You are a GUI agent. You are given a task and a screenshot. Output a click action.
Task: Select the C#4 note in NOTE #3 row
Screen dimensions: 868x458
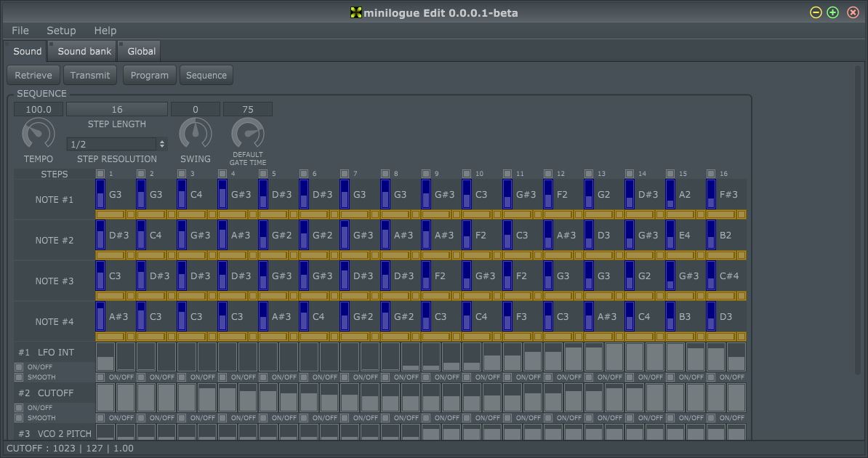coord(729,276)
